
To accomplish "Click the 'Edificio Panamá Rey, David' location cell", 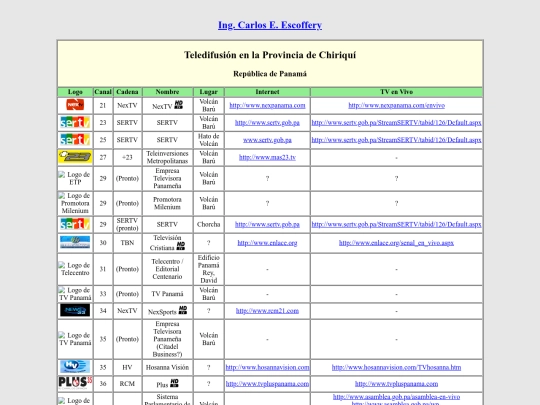I will coord(209,269).
